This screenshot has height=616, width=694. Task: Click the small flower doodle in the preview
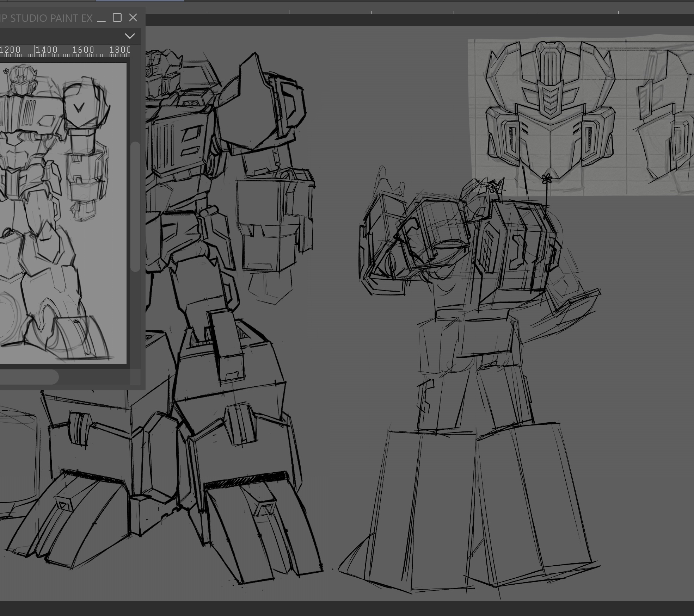tap(6, 71)
